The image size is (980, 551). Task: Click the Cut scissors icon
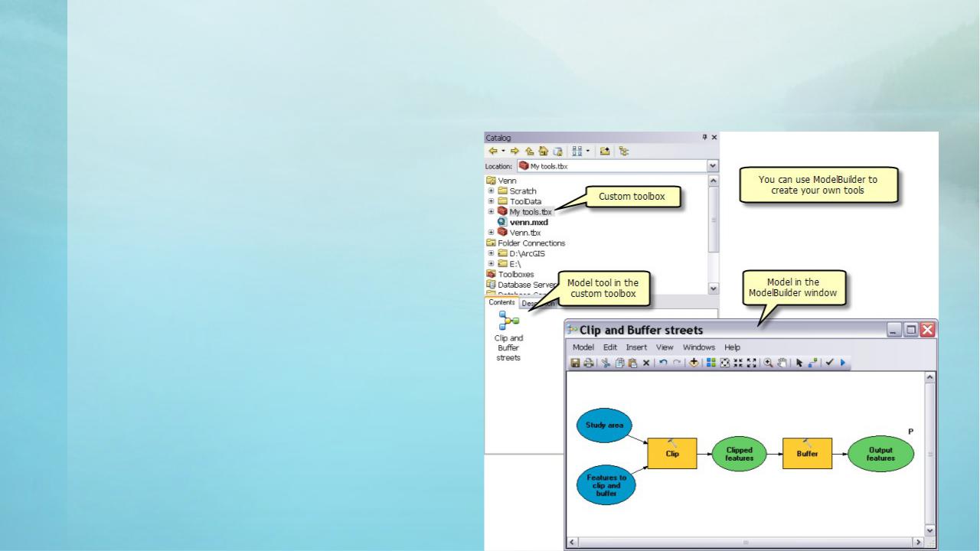[606, 362]
